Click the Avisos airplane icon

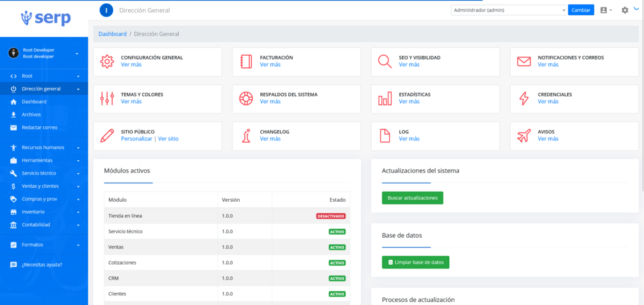pyautogui.click(x=524, y=136)
